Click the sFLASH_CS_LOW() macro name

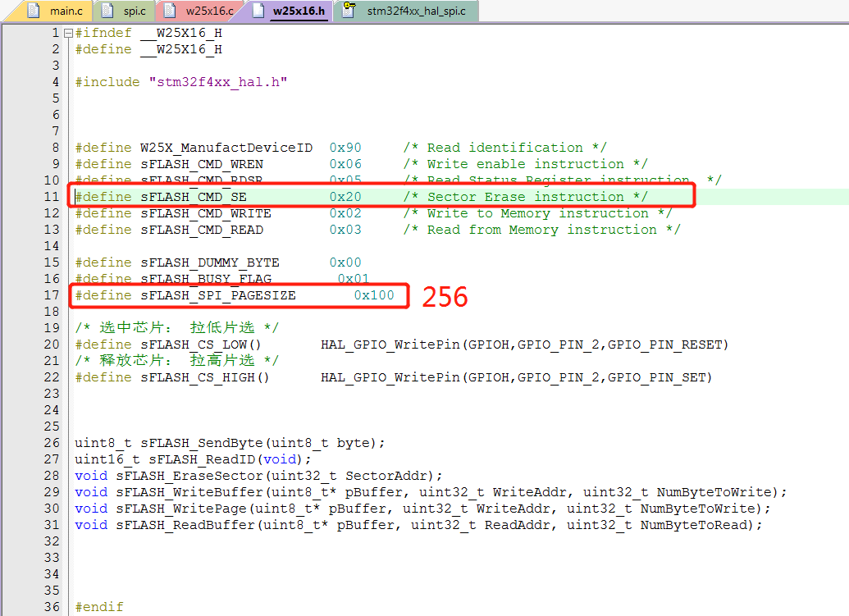(x=201, y=345)
